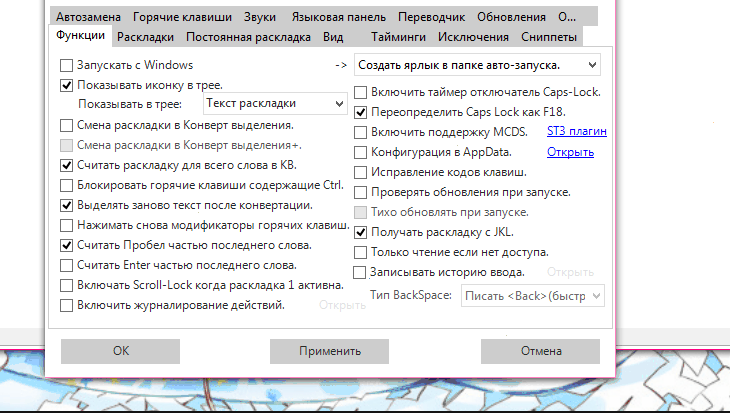Image resolution: width=730 pixels, height=413 pixels.
Task: Tick Блокировать горячие клавиши содержащие Ctrl
Action: [x=66, y=185]
